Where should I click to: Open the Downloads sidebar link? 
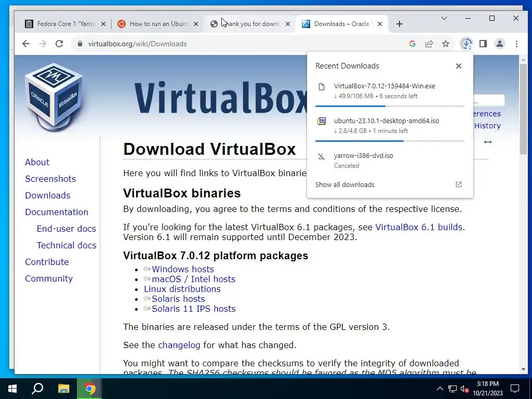pyautogui.click(x=47, y=195)
